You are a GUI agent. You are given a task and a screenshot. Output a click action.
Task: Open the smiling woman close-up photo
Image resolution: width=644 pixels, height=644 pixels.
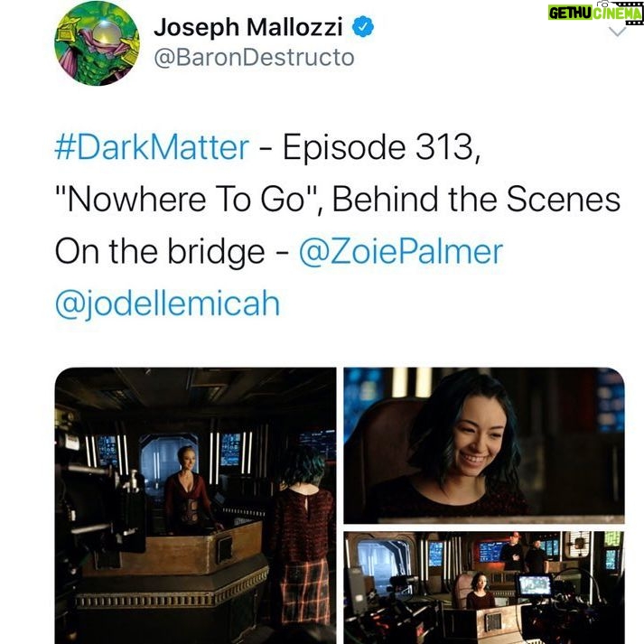click(x=484, y=445)
